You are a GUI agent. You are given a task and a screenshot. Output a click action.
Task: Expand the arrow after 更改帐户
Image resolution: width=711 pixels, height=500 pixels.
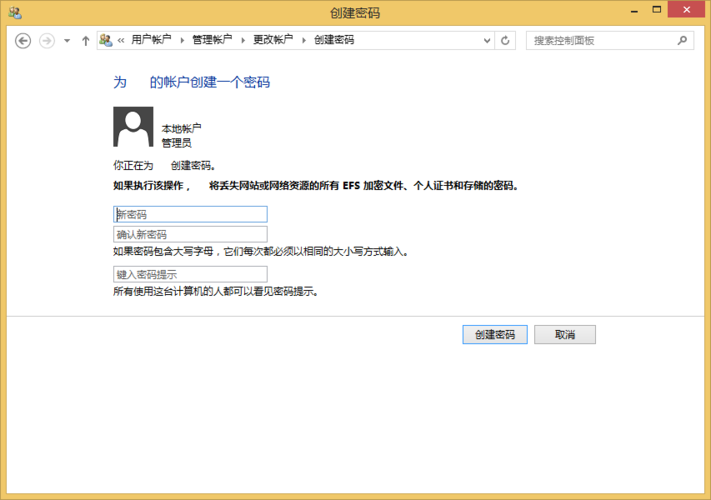(x=304, y=40)
